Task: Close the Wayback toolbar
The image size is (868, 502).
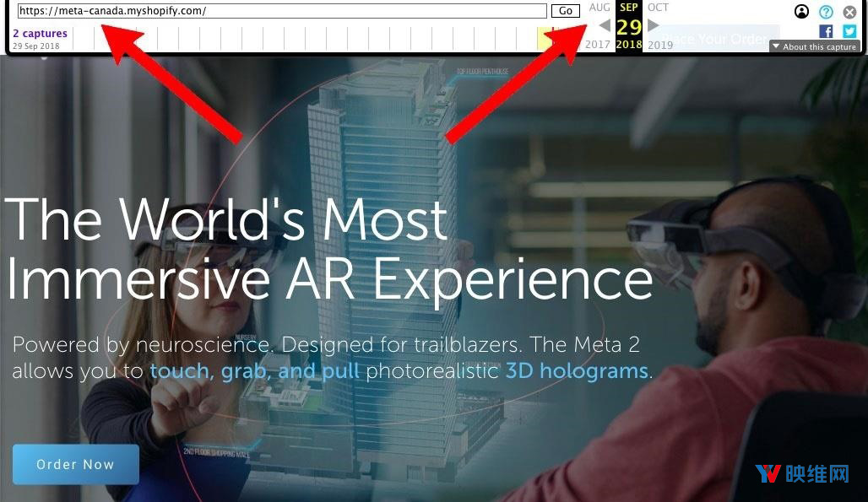Action: pos(849,12)
